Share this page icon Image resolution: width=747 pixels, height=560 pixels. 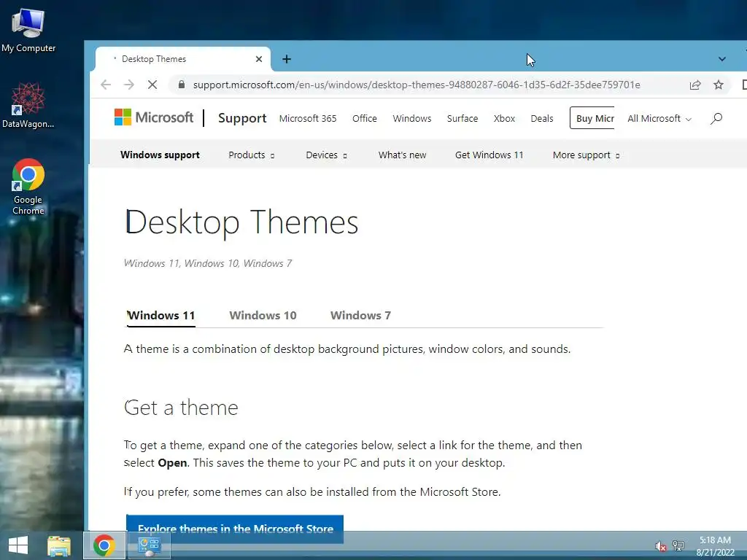pos(695,85)
